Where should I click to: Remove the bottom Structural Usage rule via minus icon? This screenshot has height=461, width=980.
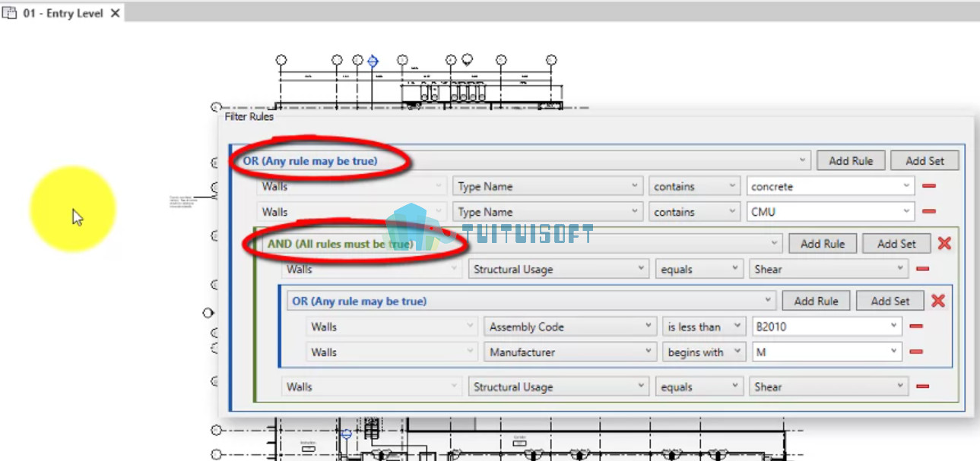(923, 387)
